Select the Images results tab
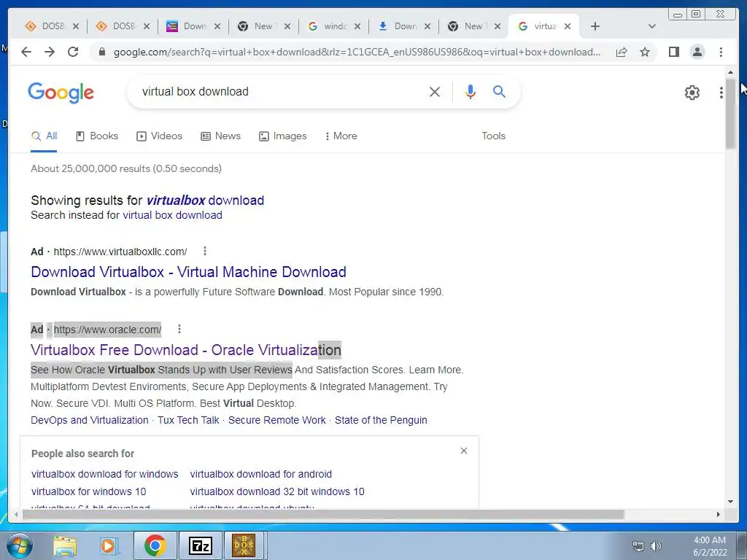This screenshot has width=747, height=560. pyautogui.click(x=282, y=136)
